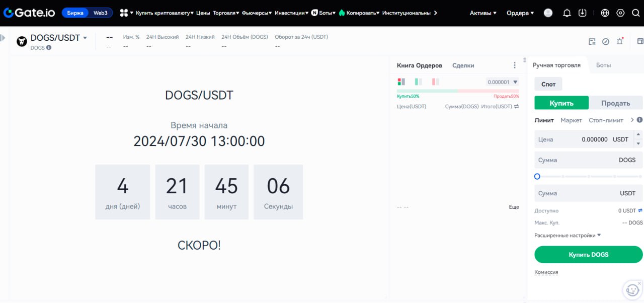This screenshot has width=644, height=303.
Task: Open the Цены menu item
Action: pos(203,13)
